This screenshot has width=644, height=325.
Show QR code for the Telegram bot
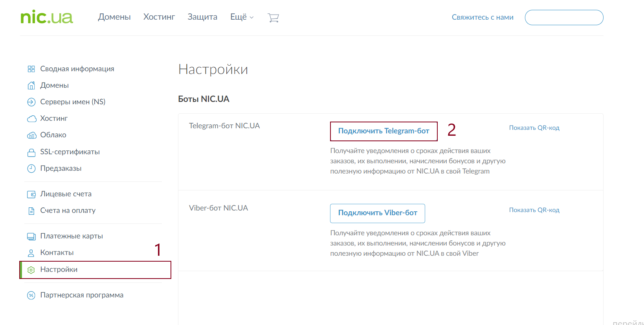534,128
